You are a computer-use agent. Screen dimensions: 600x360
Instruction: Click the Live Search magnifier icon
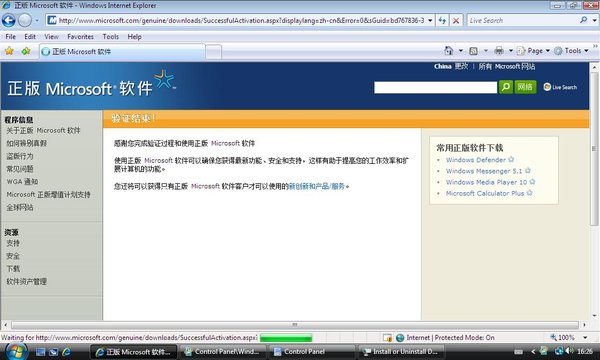584,20
